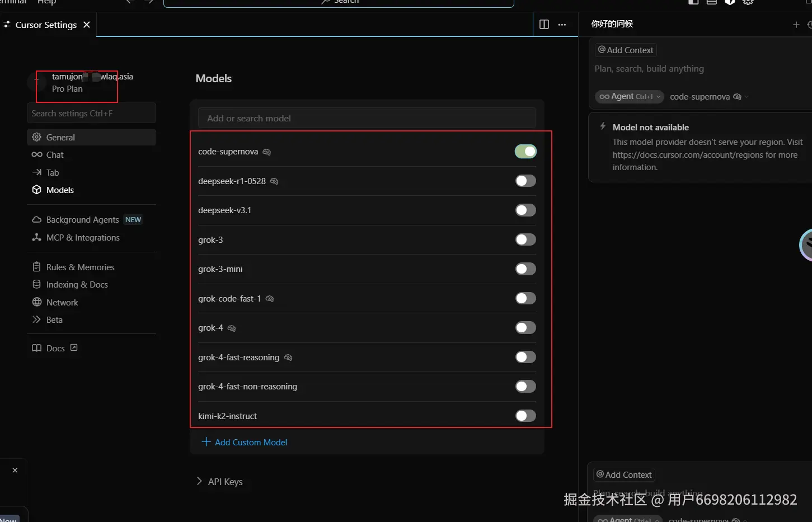This screenshot has width=812, height=522.
Task: Open Models settings section
Action: pos(91,190)
